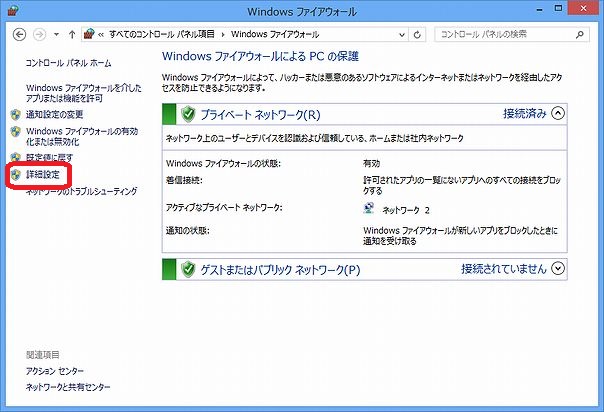Close the Windows ファイアウォール window
Viewport: 604px width, 412px height.
point(583,8)
